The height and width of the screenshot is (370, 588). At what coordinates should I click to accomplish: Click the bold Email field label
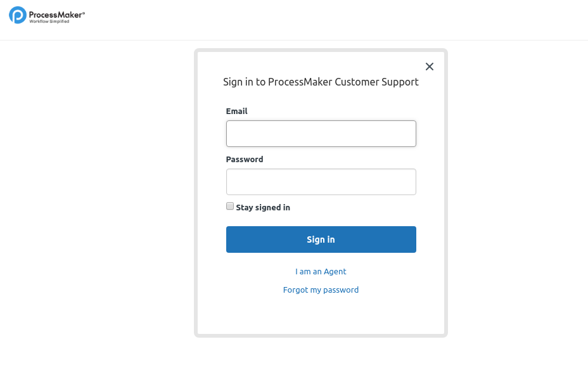(x=236, y=112)
